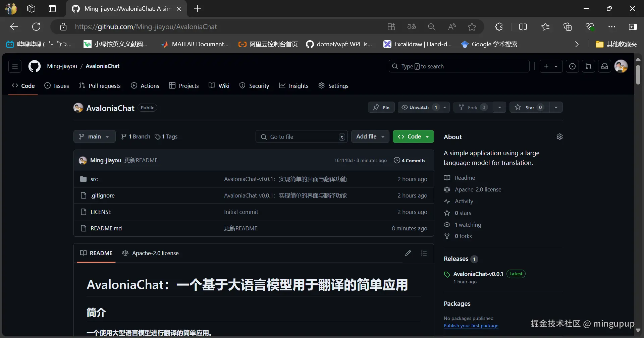Switch to the Issues tab
The height and width of the screenshot is (338, 644).
57,86
